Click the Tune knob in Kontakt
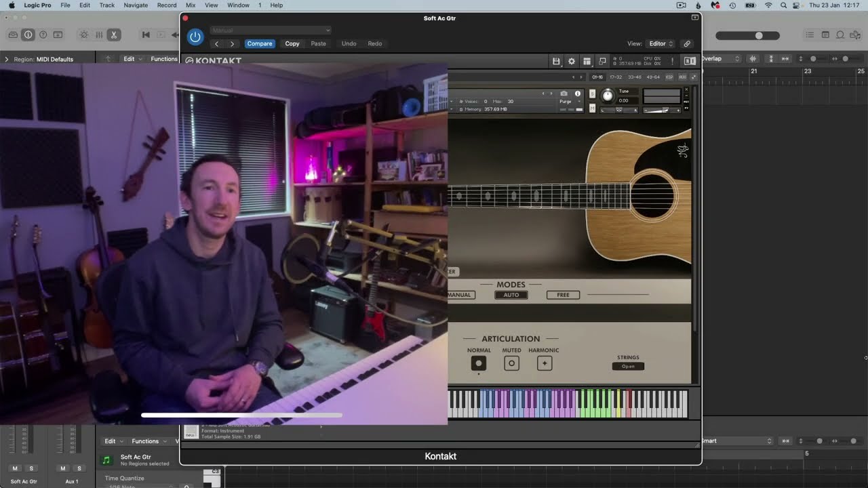The height and width of the screenshot is (488, 868). (x=608, y=96)
